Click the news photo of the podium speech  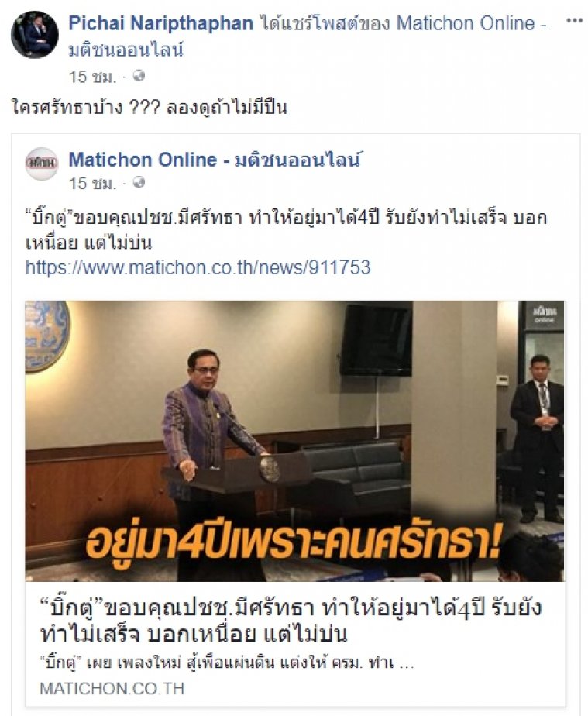[295, 441]
